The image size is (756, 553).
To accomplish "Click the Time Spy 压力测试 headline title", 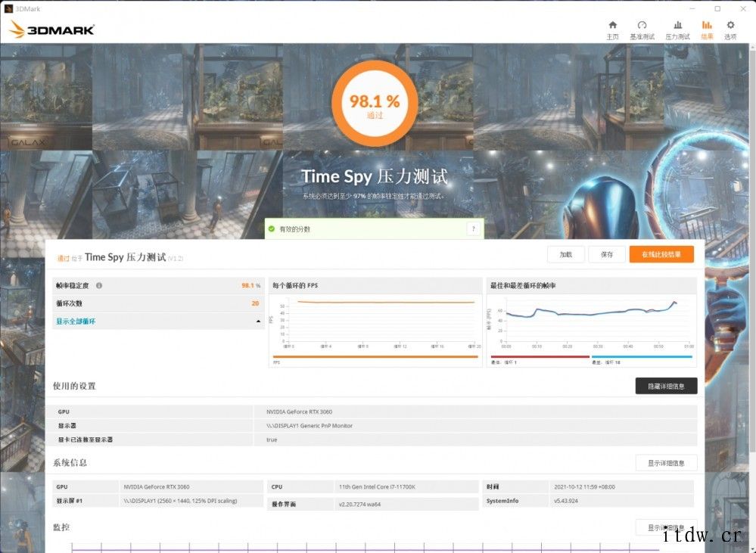I will click(x=375, y=176).
